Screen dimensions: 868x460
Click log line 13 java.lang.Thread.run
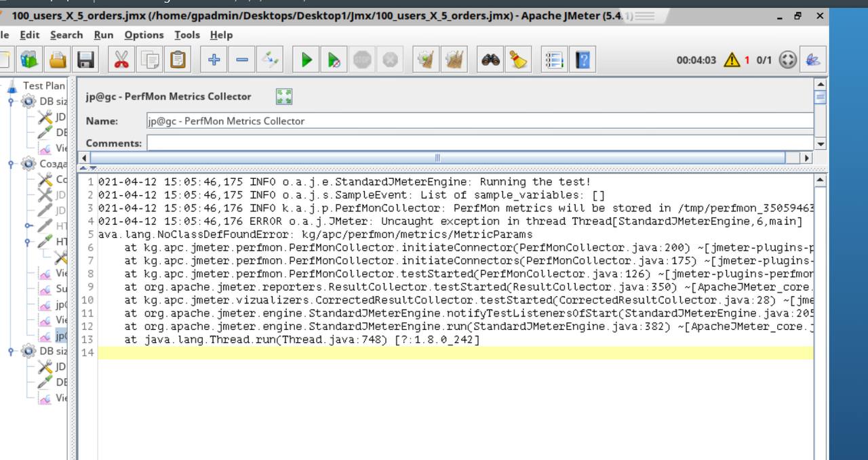tap(302, 339)
